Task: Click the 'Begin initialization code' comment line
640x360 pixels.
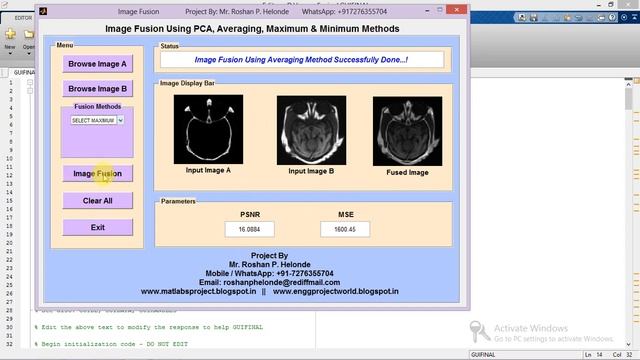Action: [x=111, y=344]
